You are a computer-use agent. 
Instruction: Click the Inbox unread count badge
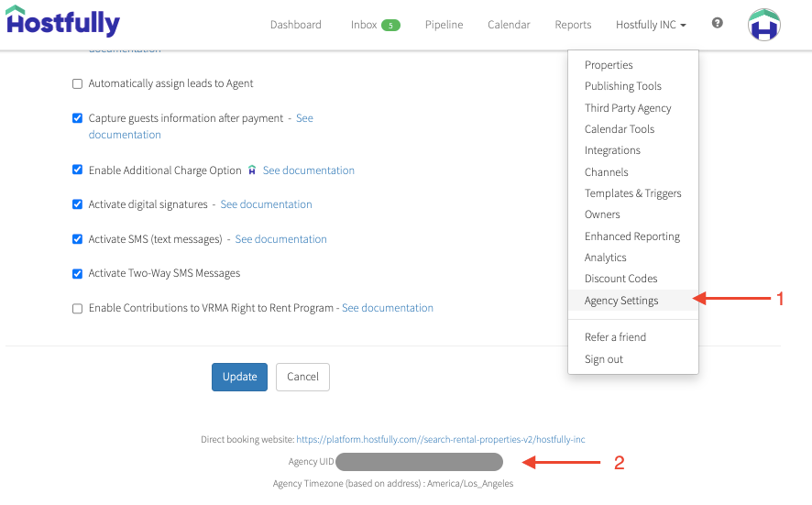(x=390, y=25)
